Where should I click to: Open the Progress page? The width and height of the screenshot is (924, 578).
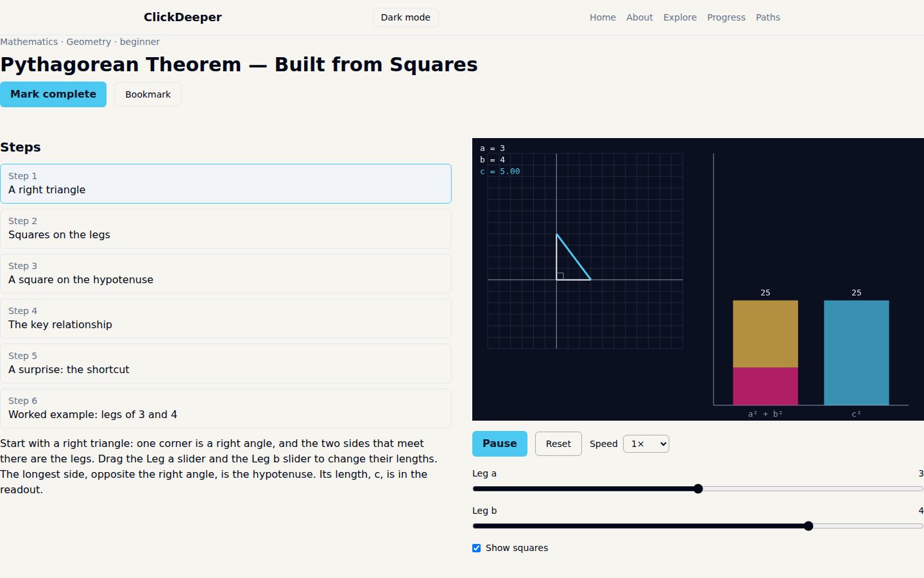click(x=726, y=17)
